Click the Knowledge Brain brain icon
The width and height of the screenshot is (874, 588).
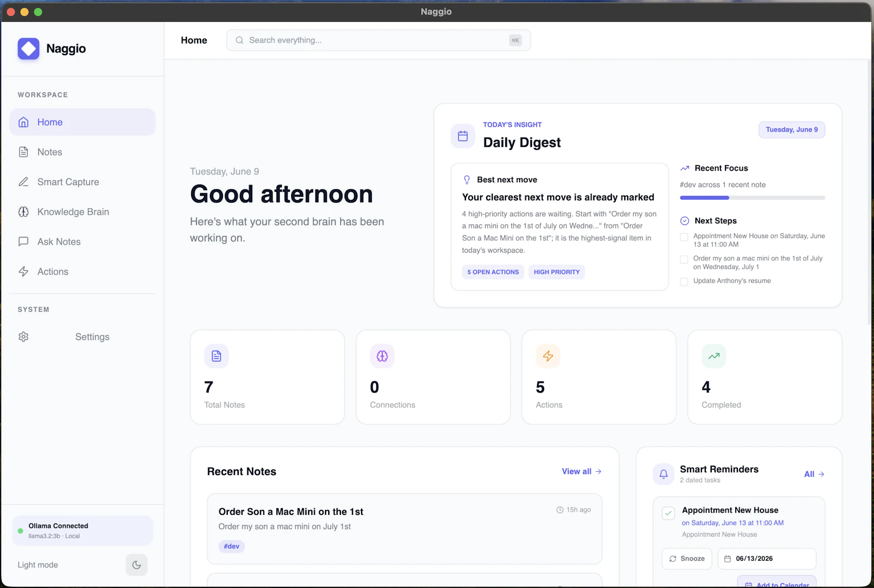23,212
